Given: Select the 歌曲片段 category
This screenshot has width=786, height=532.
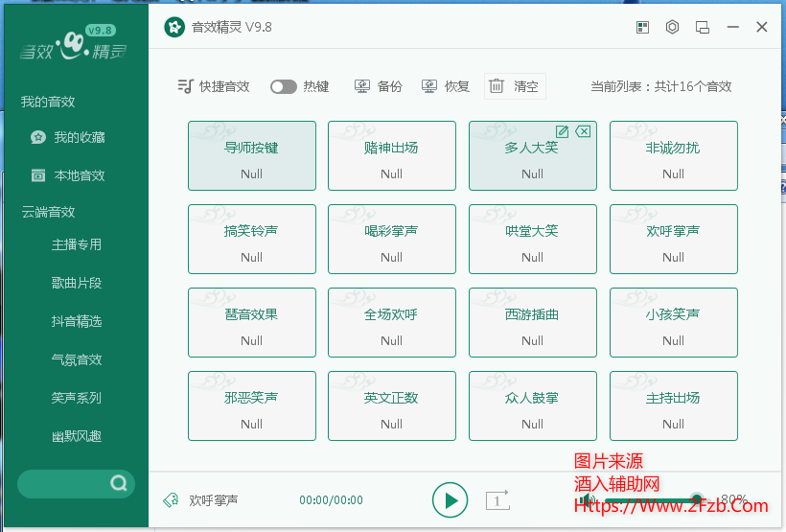Looking at the screenshot, I should [x=76, y=283].
